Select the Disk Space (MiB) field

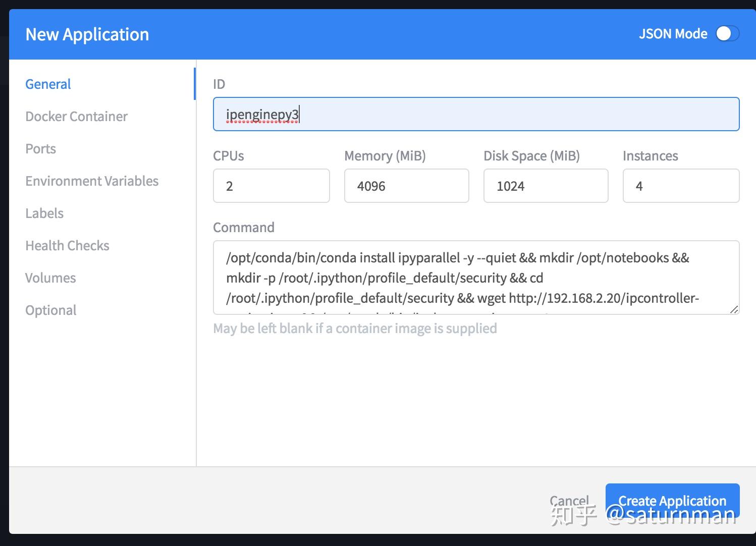[546, 186]
